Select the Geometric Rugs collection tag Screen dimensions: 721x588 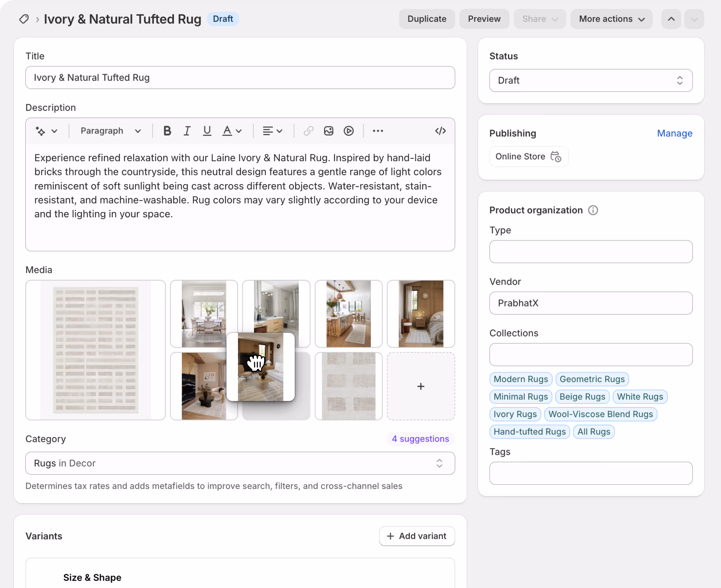[592, 379]
